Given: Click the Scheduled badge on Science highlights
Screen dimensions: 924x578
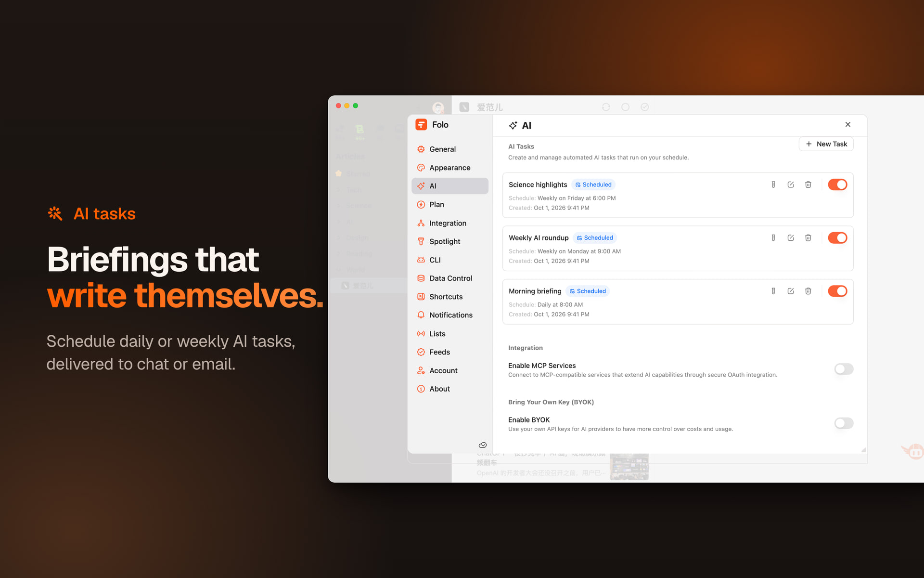Looking at the screenshot, I should [x=593, y=184].
